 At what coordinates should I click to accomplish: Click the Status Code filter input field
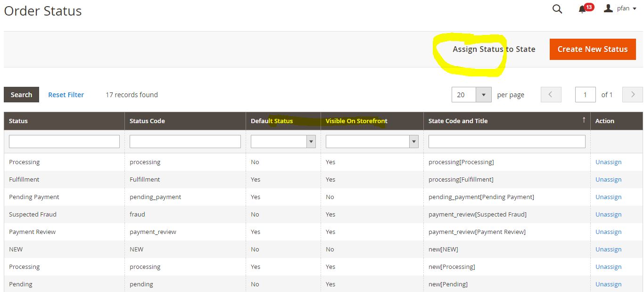pyautogui.click(x=185, y=141)
